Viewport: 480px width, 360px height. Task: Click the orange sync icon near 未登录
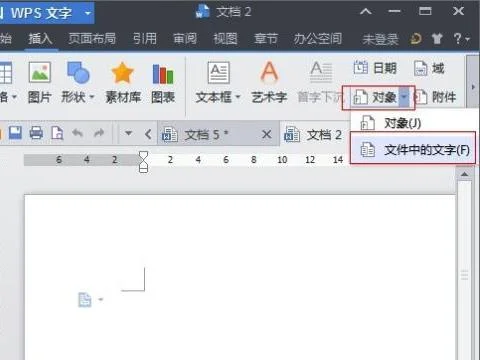[x=416, y=39]
